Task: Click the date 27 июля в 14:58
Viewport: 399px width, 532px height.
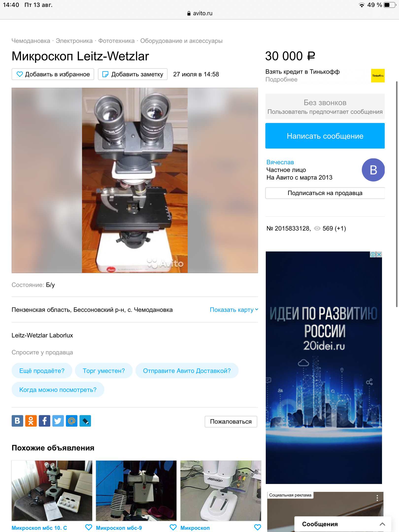Action: pos(196,74)
